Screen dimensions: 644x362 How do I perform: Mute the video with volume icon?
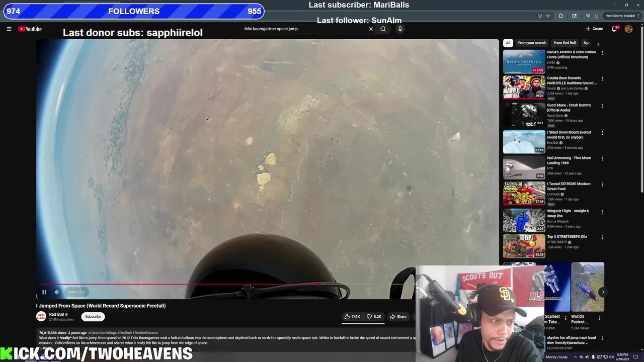57,292
